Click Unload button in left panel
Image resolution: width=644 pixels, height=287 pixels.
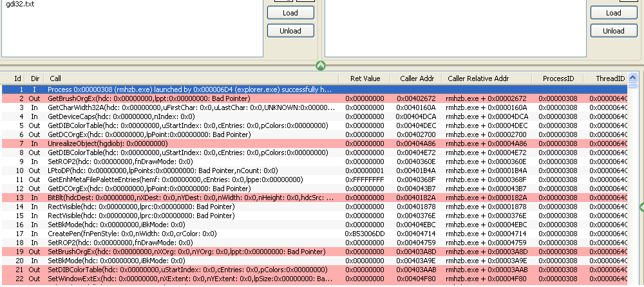[x=290, y=31]
